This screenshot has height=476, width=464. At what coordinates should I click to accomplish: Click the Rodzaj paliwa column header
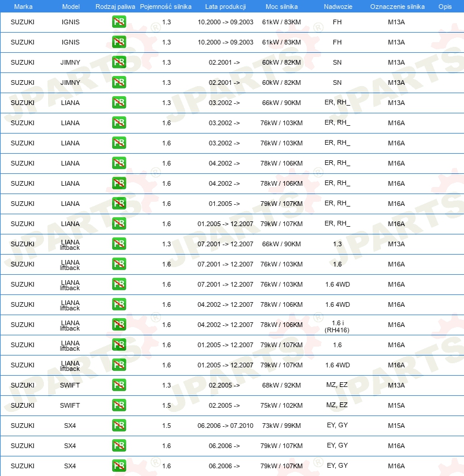(x=115, y=7)
